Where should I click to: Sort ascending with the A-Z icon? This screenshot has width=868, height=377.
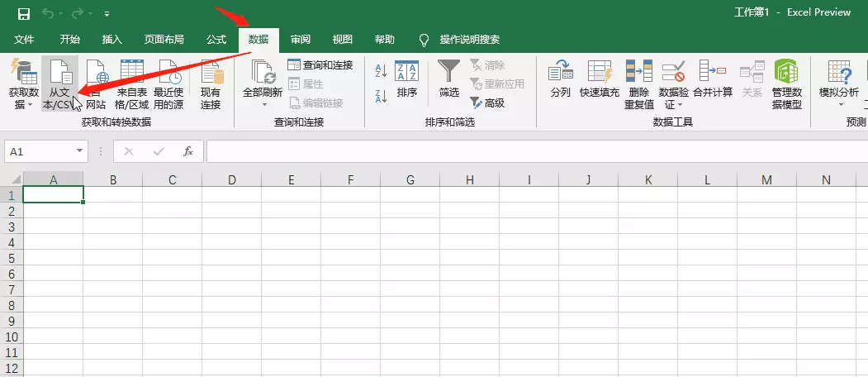381,70
